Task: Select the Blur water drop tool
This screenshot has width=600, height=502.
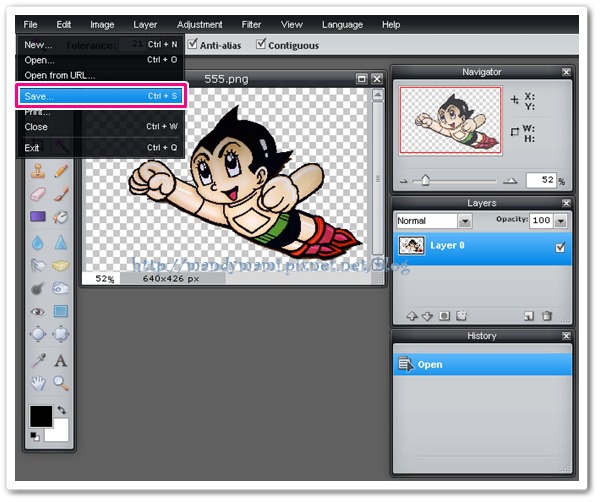Action: pyautogui.click(x=38, y=243)
